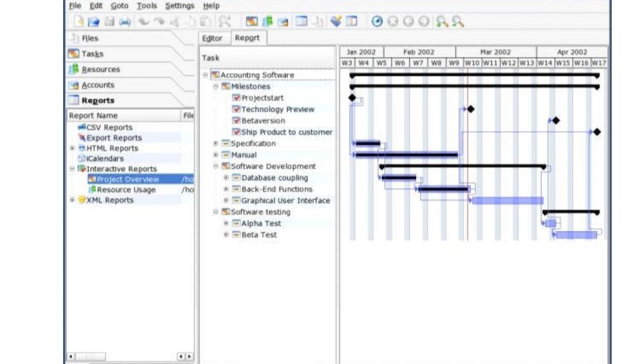
Task: Click the Save toolbar icon
Action: point(109,22)
